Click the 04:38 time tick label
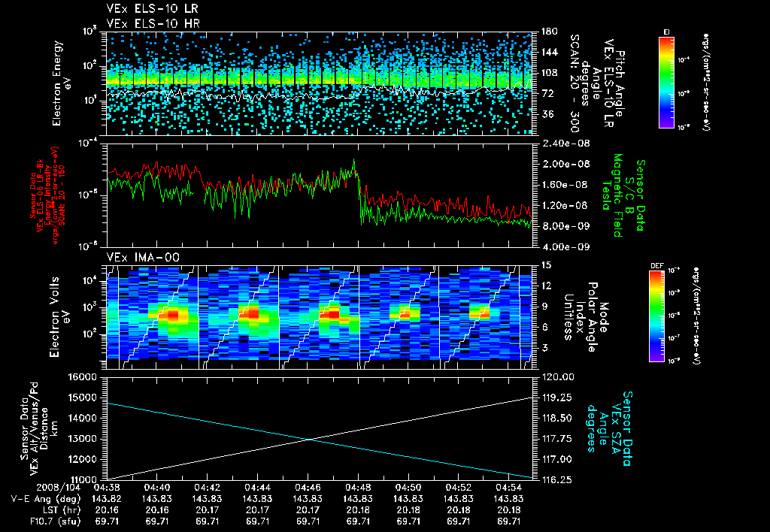The width and height of the screenshot is (770, 532). pos(107,488)
